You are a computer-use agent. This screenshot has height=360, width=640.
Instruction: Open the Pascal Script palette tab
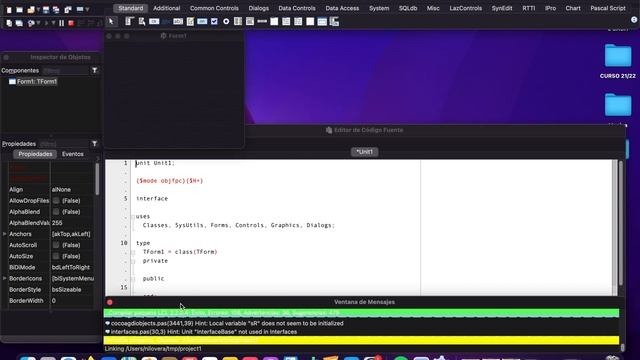pos(608,8)
